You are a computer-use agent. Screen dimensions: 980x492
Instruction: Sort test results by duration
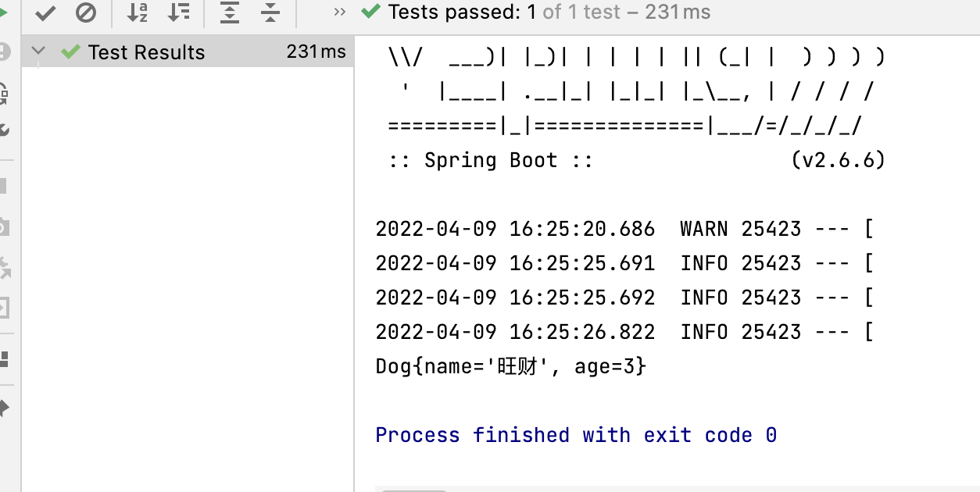(179, 12)
